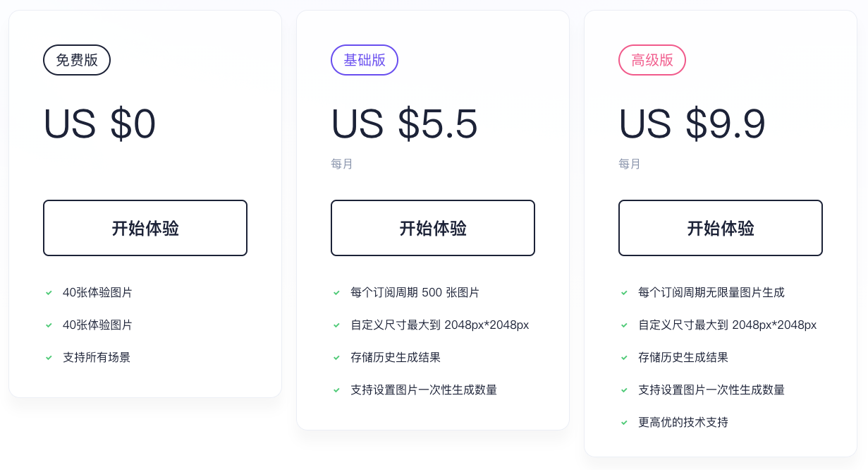This screenshot has height=470, width=868.
Task: Click 开始体验 on the free plan
Action: (x=145, y=228)
